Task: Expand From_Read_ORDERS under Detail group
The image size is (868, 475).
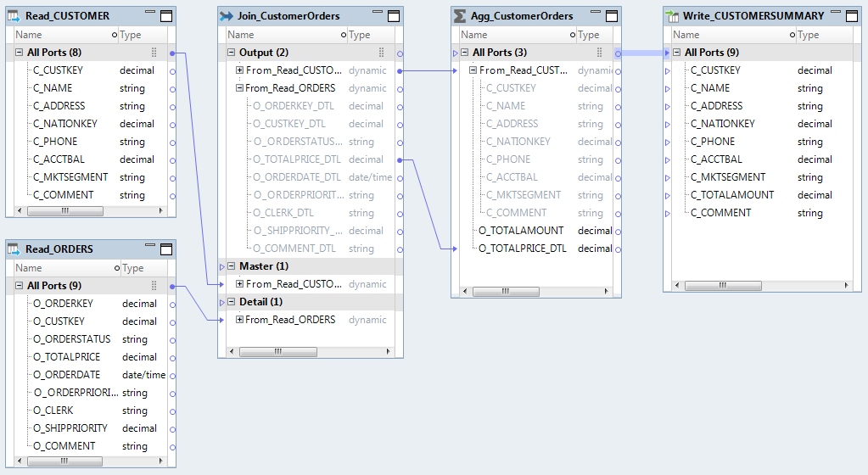Action: pos(239,320)
